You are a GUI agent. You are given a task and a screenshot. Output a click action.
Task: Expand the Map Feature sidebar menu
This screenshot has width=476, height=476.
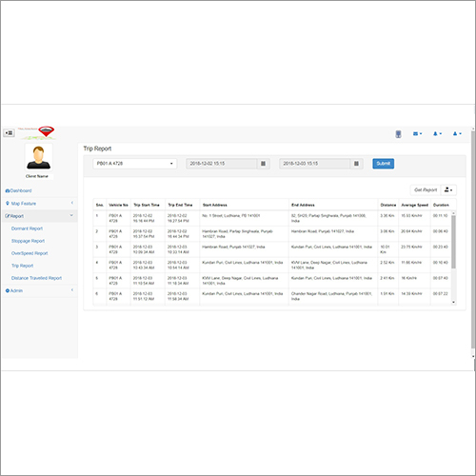point(40,204)
